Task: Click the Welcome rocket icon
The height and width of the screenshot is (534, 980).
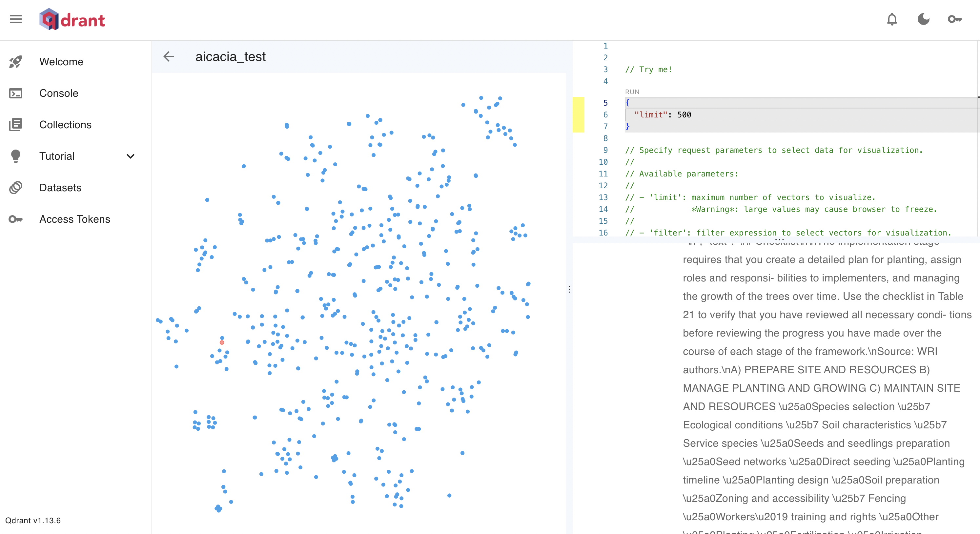Action: click(x=16, y=62)
